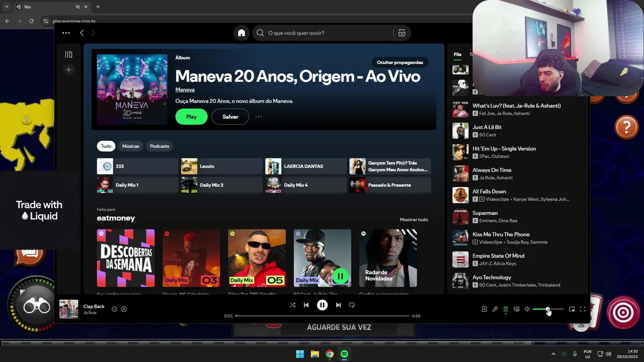Click the Salvar button

click(x=230, y=117)
